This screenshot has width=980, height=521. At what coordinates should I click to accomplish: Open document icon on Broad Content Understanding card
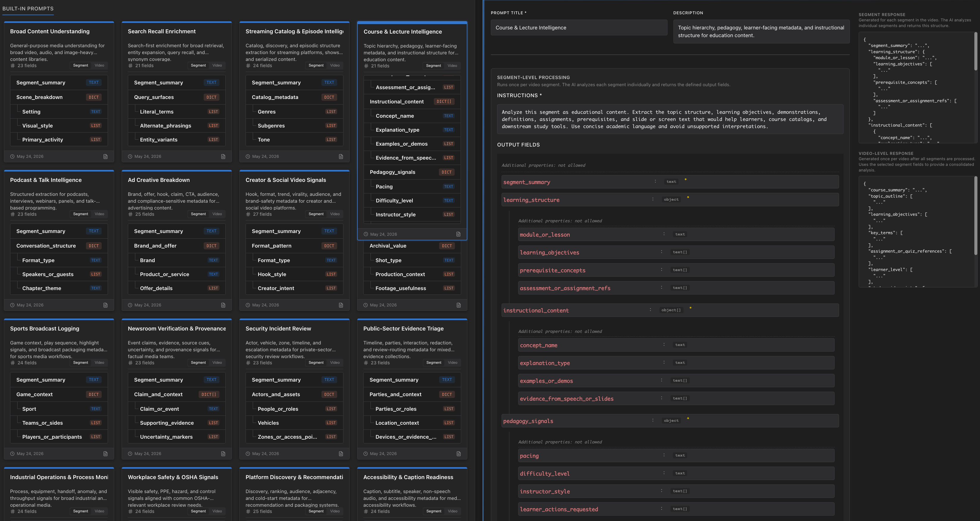(x=105, y=157)
